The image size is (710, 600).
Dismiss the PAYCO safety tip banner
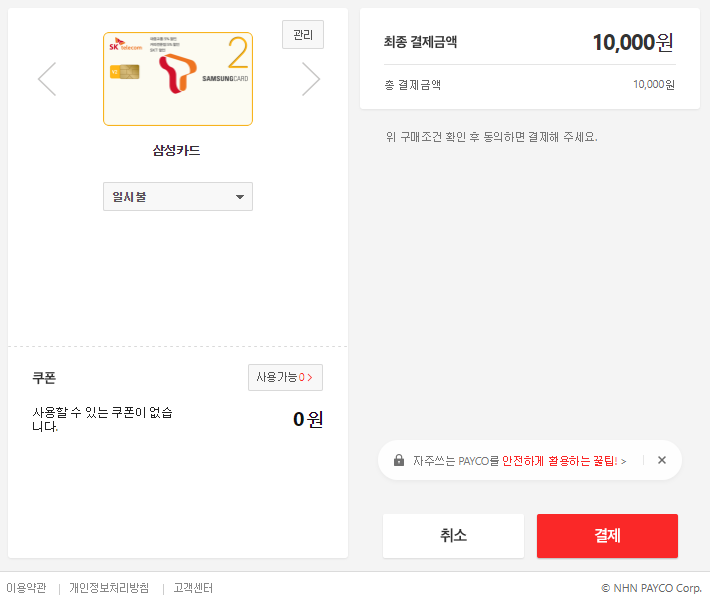point(661,461)
